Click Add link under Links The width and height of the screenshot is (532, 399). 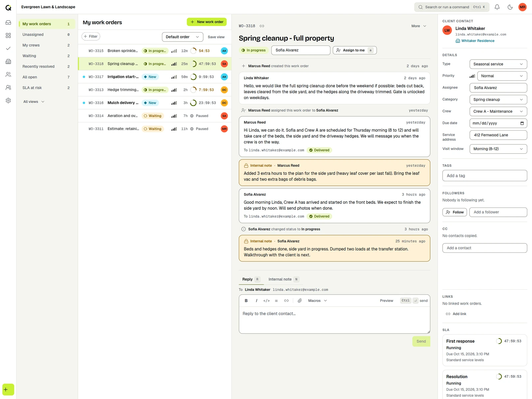click(456, 314)
